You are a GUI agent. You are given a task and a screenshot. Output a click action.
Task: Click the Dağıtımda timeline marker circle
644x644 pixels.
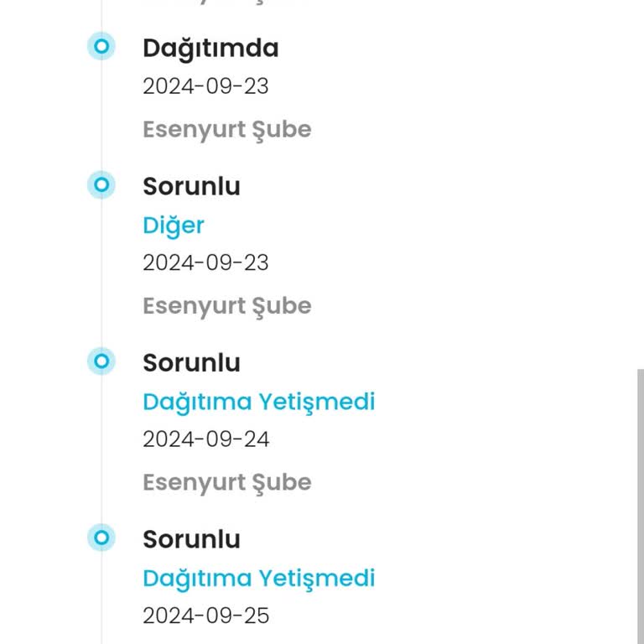click(101, 46)
